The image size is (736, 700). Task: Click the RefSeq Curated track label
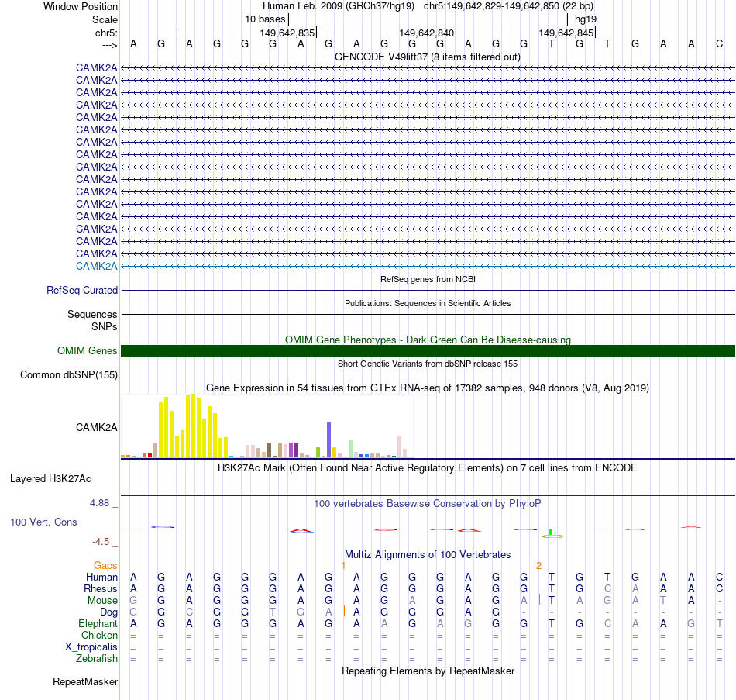coord(81,291)
